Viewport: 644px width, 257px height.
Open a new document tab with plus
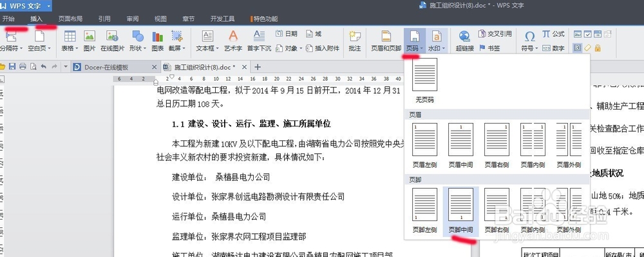(x=258, y=67)
